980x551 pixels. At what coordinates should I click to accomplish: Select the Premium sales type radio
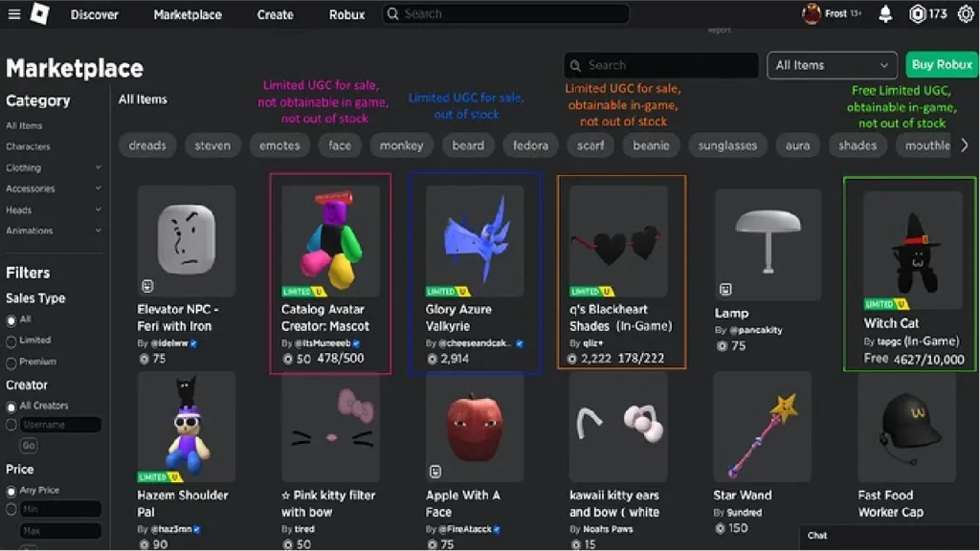11,363
